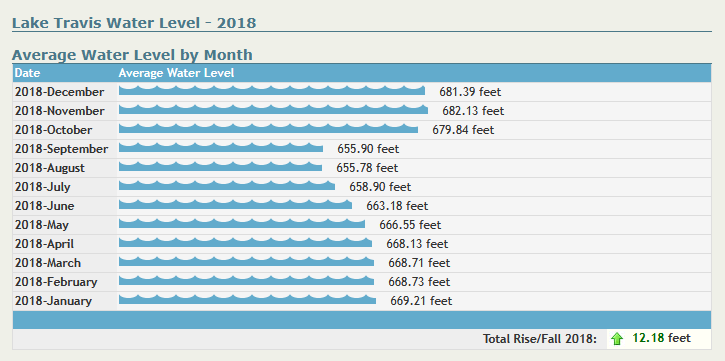Screen dimensions: 725x361
Task: Click the 668.73 feet value
Action: click(x=419, y=281)
